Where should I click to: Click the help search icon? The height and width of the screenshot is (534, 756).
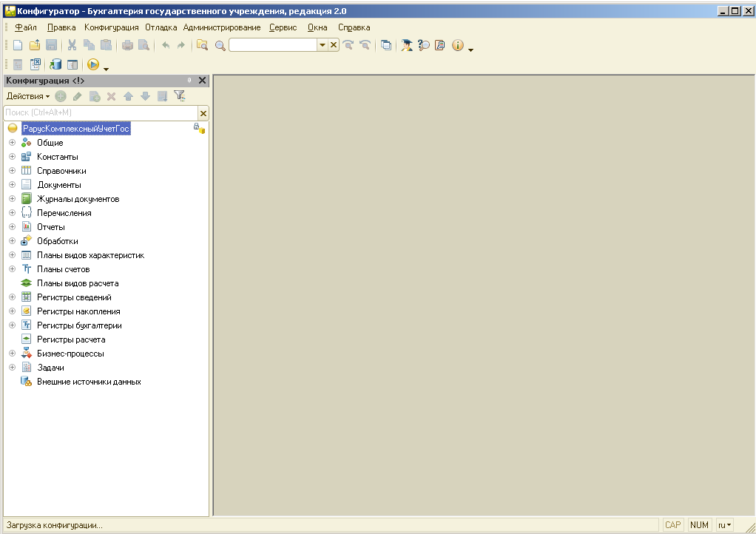424,45
